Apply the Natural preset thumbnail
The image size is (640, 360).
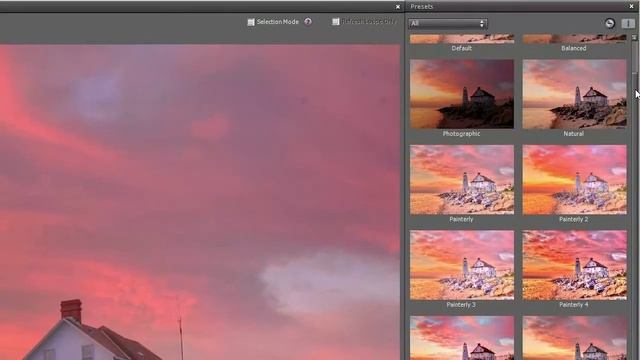[574, 94]
